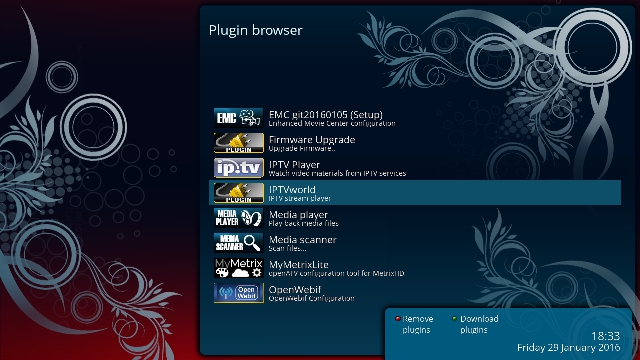This screenshot has height=360, width=640.
Task: Click the Remove plugins button
Action: [x=414, y=324]
